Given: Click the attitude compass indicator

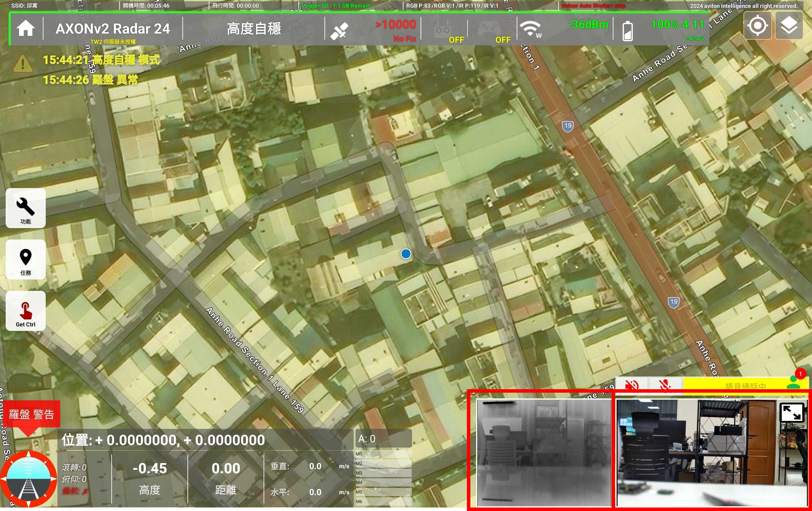Looking at the screenshot, I should (28, 479).
